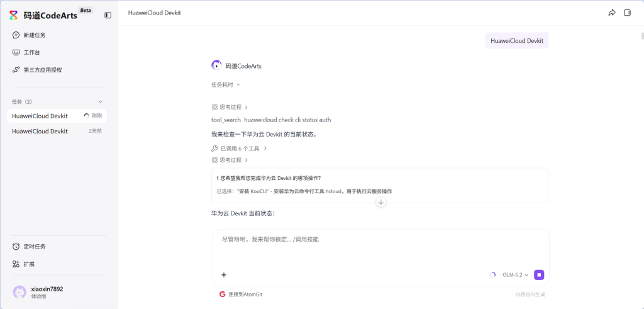
Task: Click the 新建任务 plus circle icon
Action: click(16, 35)
